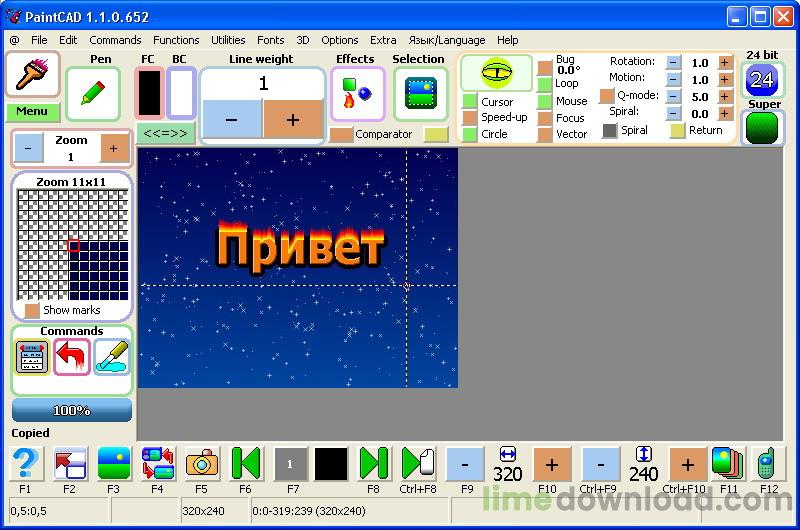Decrease canvas height with Ctrl+F9 minus
The image size is (800, 530).
pos(601,464)
